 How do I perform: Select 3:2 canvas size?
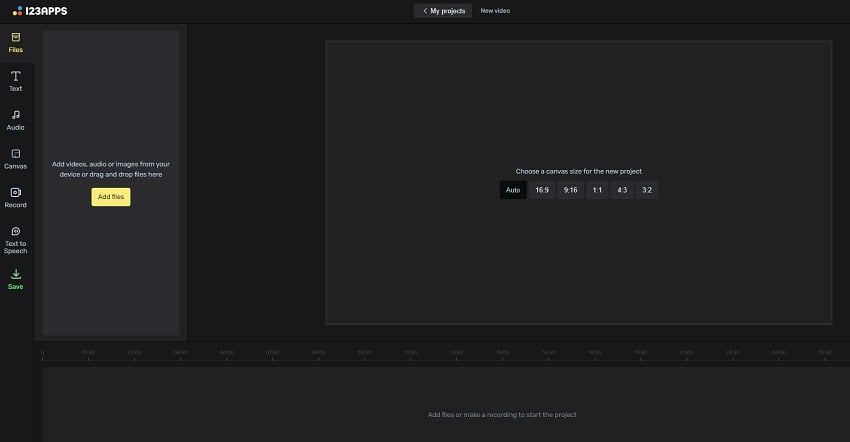pos(647,190)
